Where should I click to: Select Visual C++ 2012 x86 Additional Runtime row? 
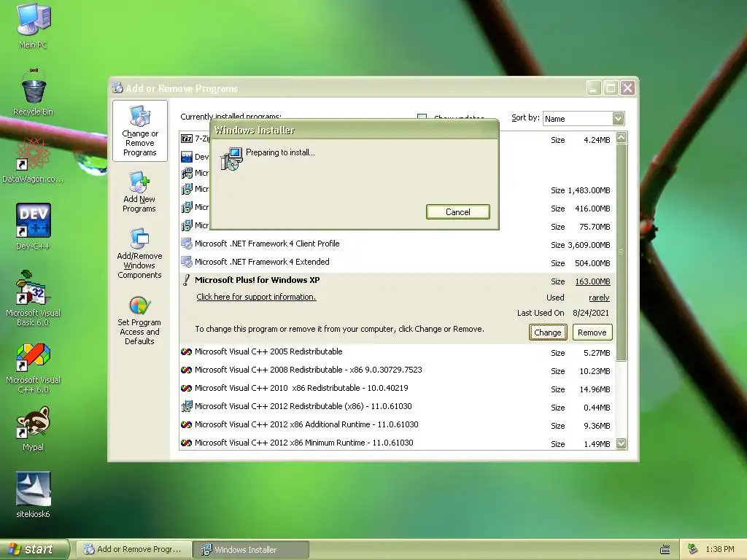tap(398, 425)
